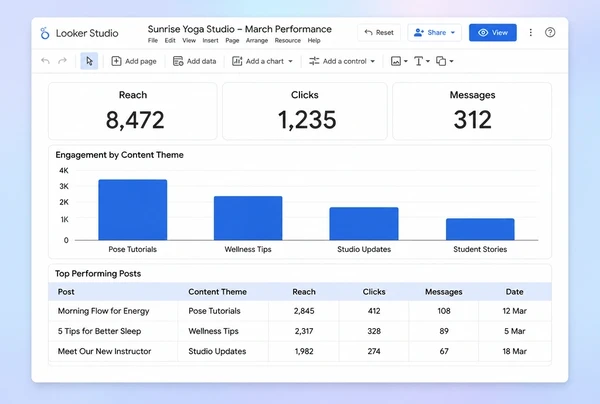Open the Resource menu

(288, 41)
